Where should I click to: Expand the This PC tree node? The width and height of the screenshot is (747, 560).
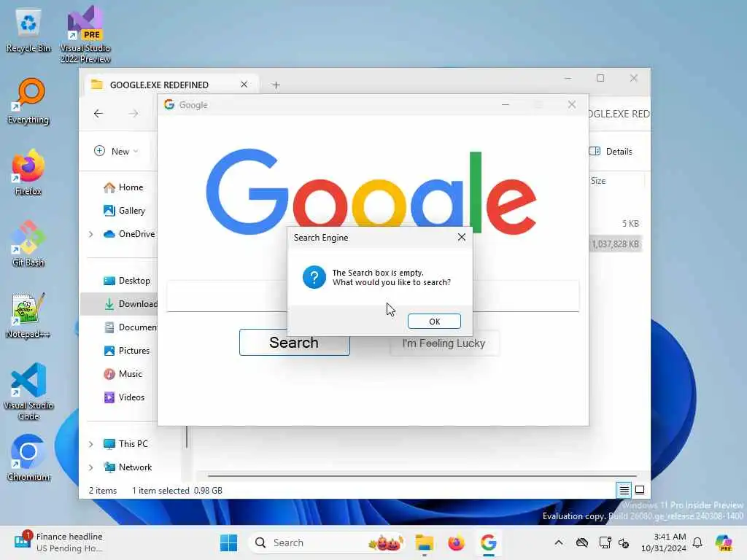90,444
